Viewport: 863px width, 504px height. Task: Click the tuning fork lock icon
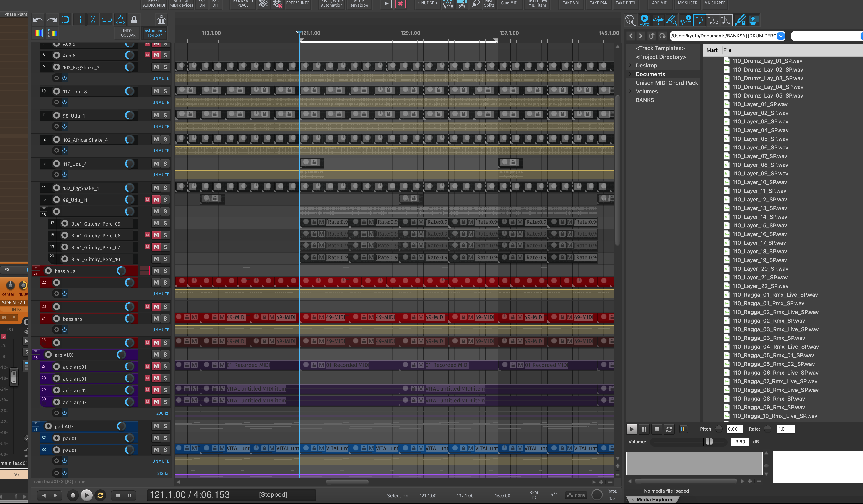click(740, 20)
